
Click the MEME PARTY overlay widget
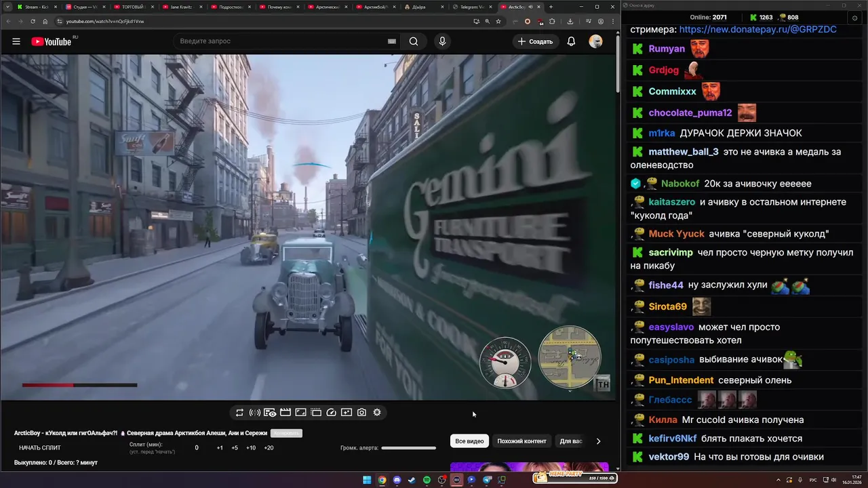click(574, 477)
